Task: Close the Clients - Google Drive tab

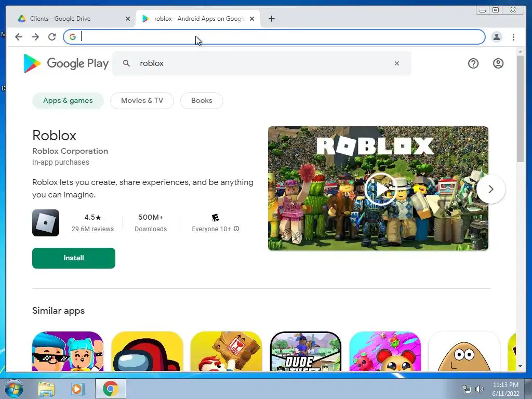Action: [x=128, y=19]
